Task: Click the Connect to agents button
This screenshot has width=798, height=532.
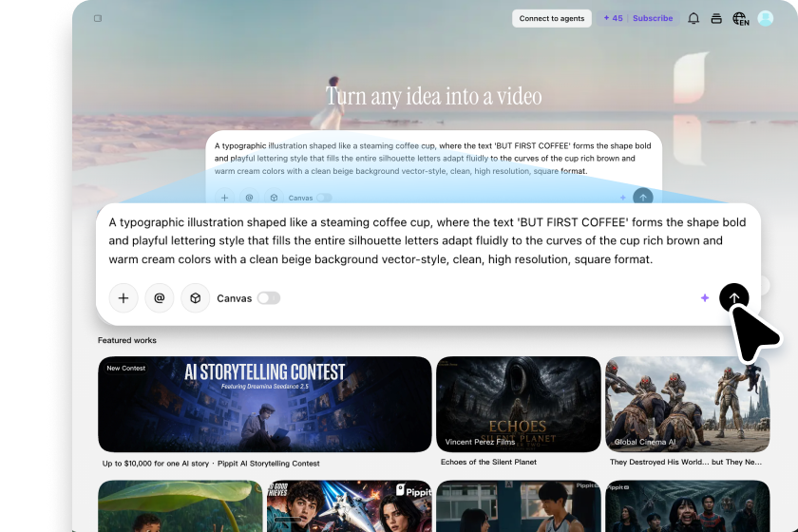Action: 552,18
